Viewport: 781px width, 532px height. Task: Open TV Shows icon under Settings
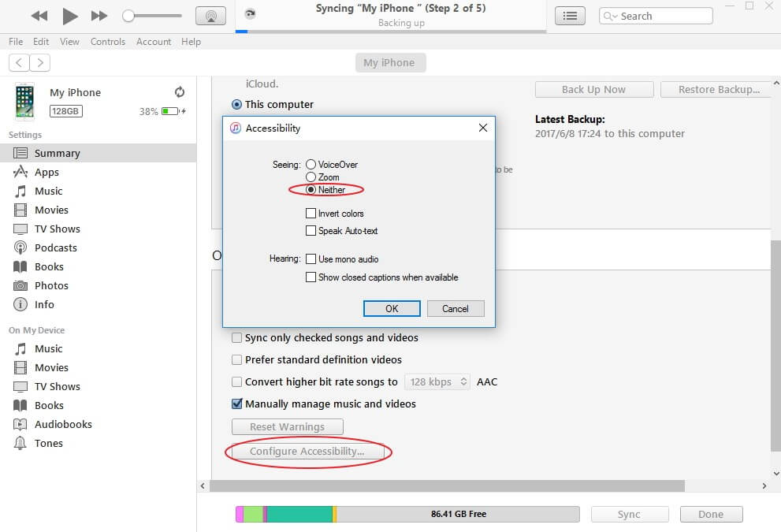20,229
